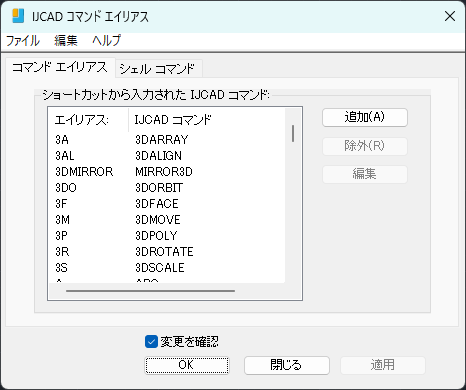Click the IJCAD app icon in title bar
The height and width of the screenshot is (390, 466).
pos(18,16)
